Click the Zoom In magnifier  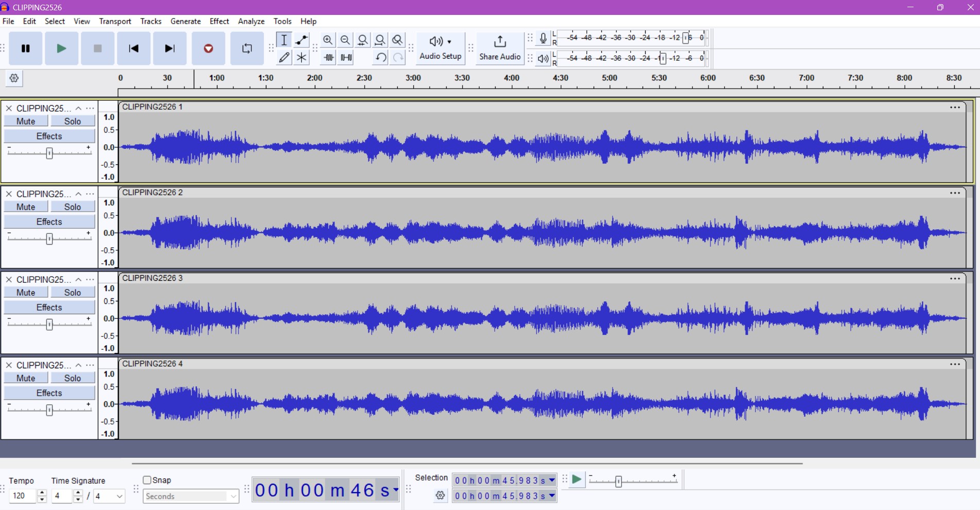[328, 40]
